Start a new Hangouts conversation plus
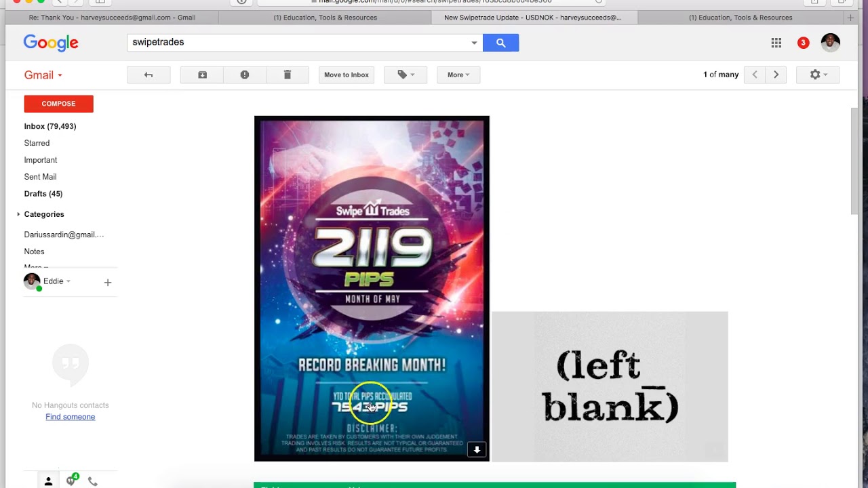 coord(107,282)
